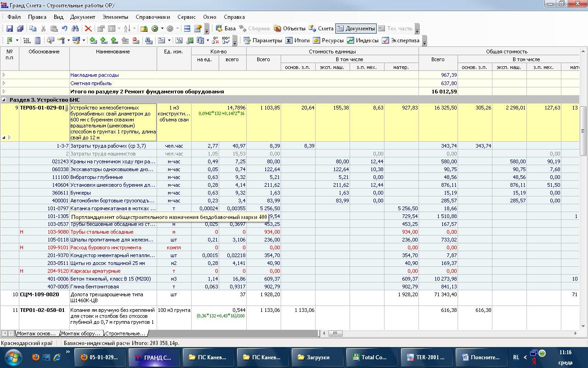The height and width of the screenshot is (368, 588).
Task: Open the calculator icon in second toolbar
Action: click(38, 40)
